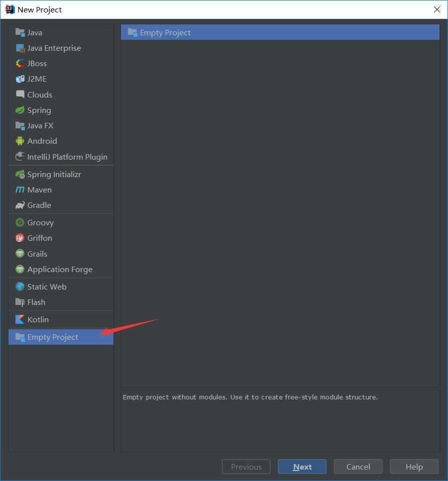
Task: Click the Cancel button
Action: pos(358,467)
